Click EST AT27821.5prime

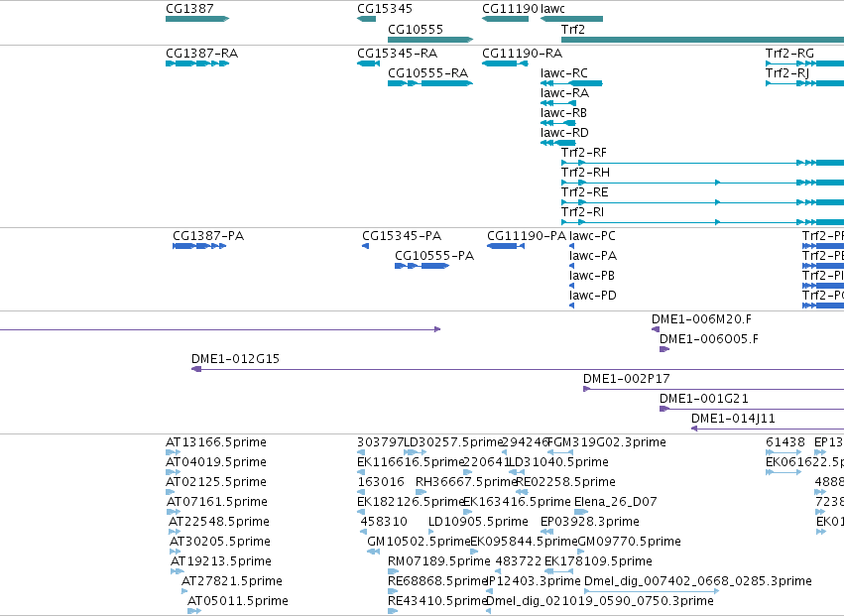tap(232, 582)
